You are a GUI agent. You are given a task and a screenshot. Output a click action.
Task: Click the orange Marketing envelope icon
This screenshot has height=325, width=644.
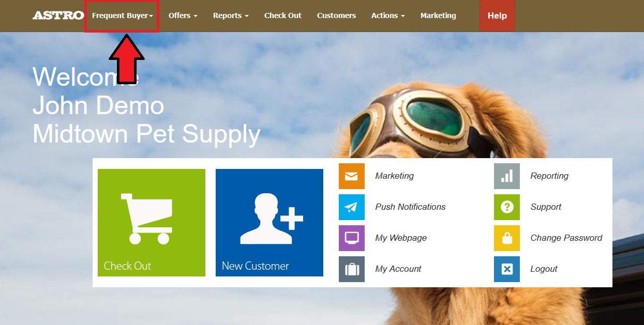[352, 176]
